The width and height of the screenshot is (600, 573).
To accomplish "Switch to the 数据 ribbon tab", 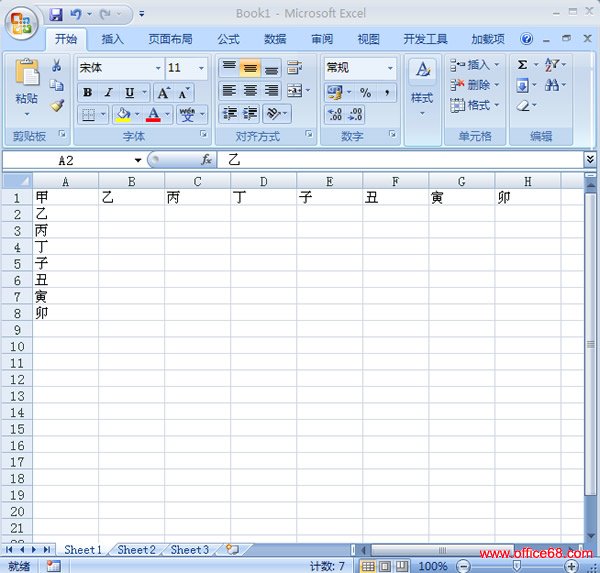I will point(275,39).
